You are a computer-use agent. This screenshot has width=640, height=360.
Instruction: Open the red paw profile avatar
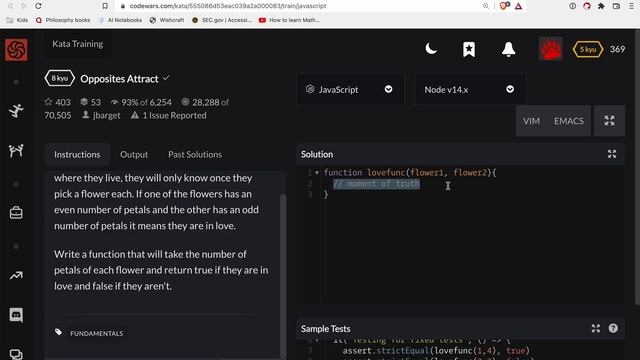[550, 49]
